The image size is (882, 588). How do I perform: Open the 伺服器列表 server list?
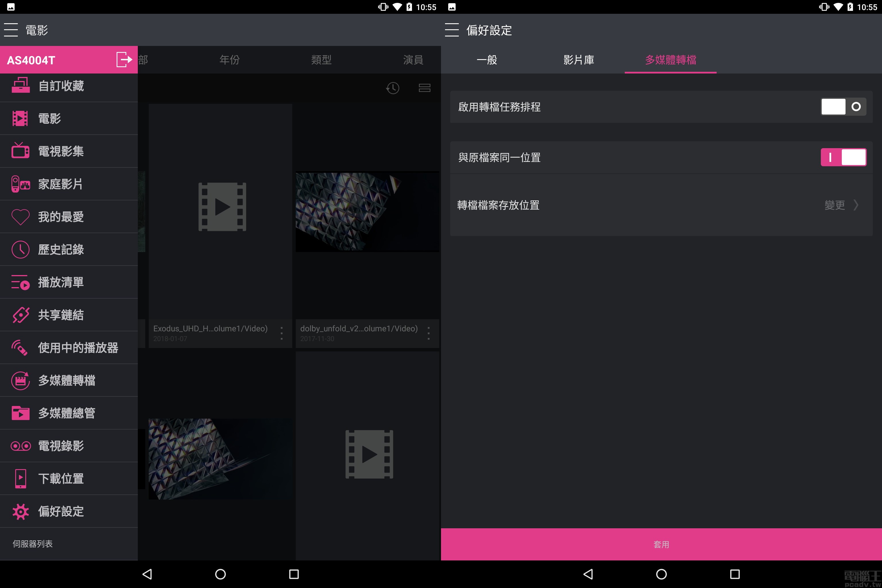pyautogui.click(x=33, y=544)
